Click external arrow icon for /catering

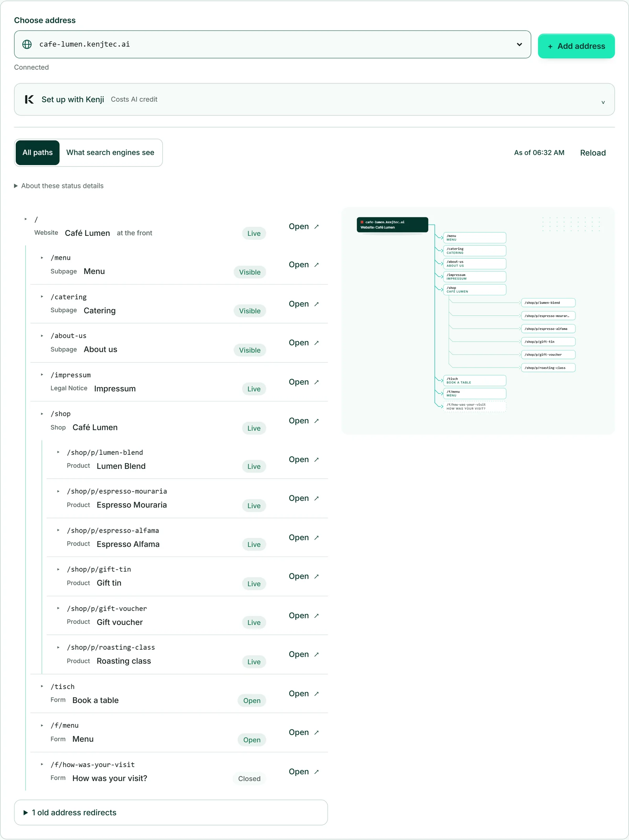pos(316,304)
